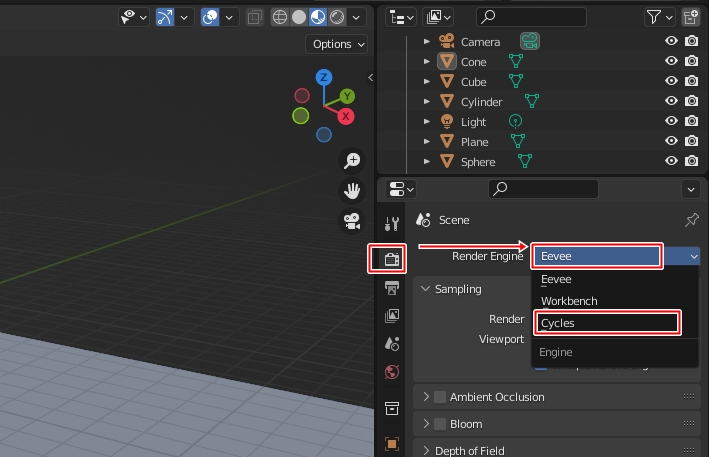Open object visibility and selectability dropdown
This screenshot has height=457, width=709.
[x=134, y=17]
